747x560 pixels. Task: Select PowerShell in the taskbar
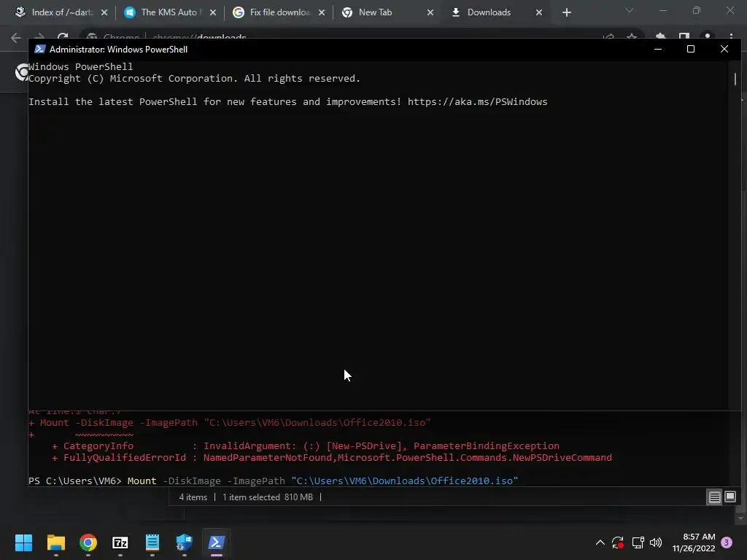pos(217,542)
